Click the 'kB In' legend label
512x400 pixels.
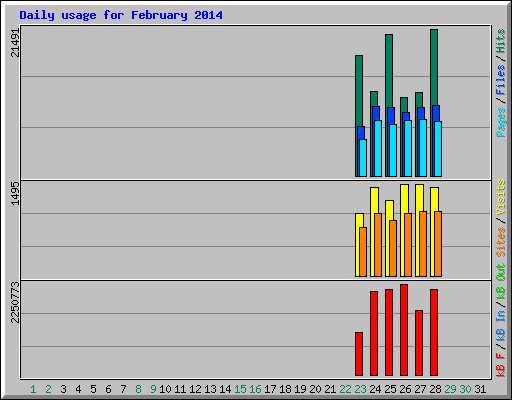pyautogui.click(x=500, y=326)
